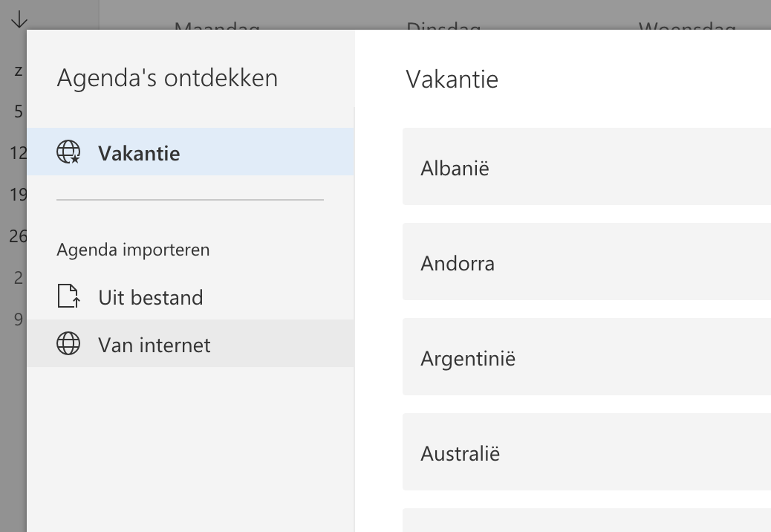
Task: Choose date 9 in the mini calendar
Action: [x=19, y=319]
